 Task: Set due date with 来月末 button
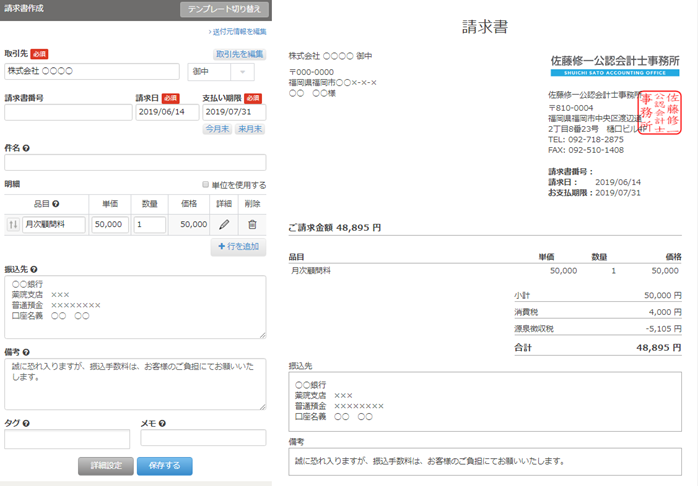(250, 130)
